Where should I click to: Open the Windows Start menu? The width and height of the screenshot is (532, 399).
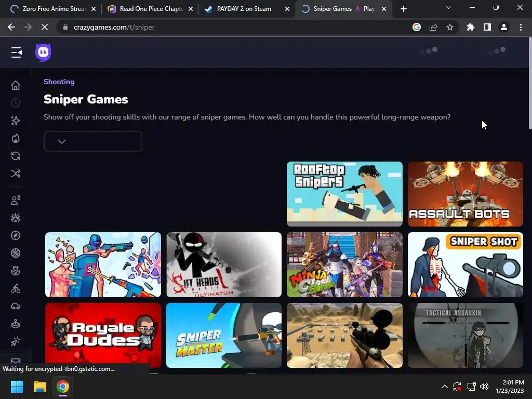coord(17,387)
